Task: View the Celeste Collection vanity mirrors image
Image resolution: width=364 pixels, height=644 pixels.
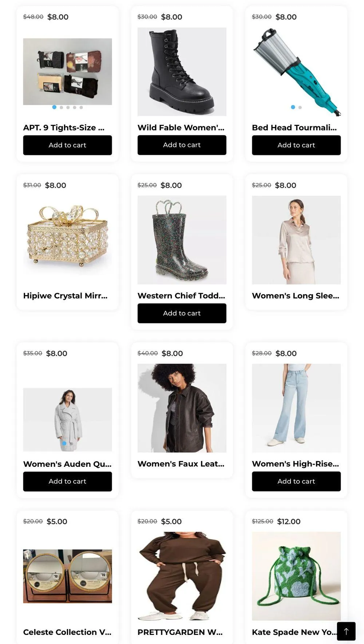Action: pyautogui.click(x=67, y=576)
